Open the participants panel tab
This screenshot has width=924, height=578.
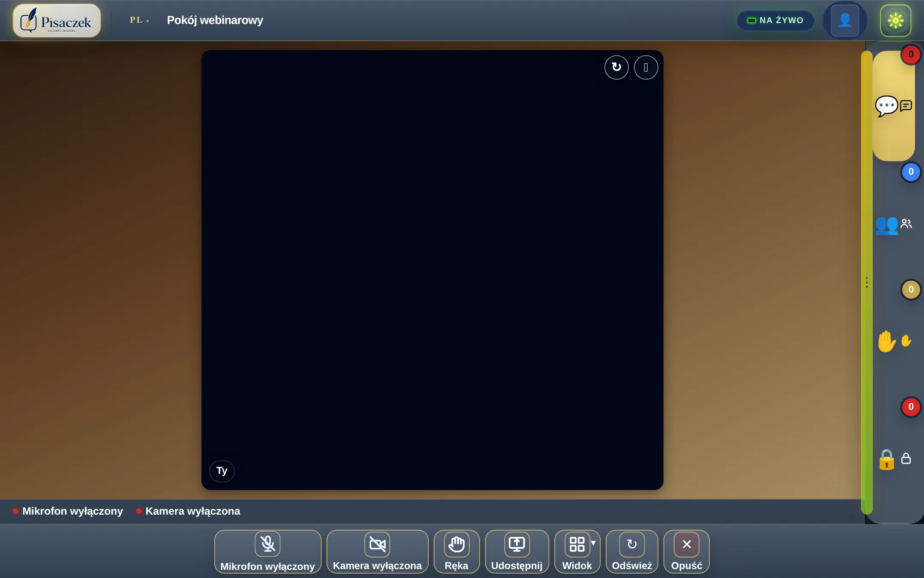(x=894, y=224)
